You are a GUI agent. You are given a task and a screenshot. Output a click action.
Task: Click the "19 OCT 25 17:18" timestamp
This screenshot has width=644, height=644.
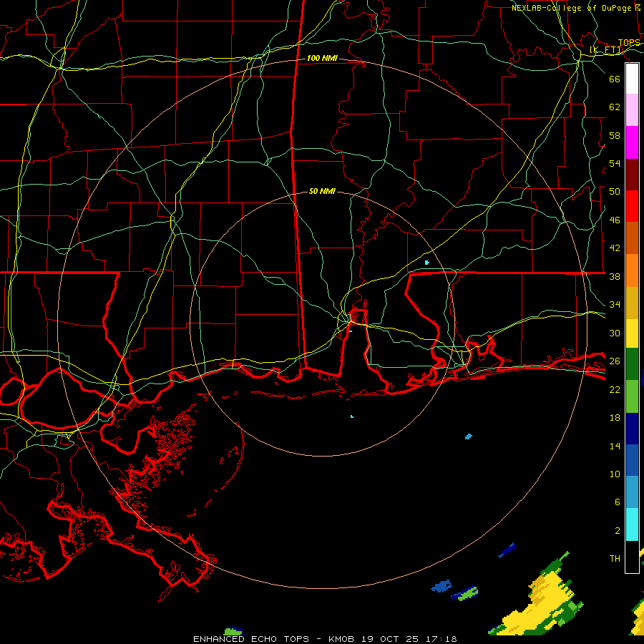(409, 639)
